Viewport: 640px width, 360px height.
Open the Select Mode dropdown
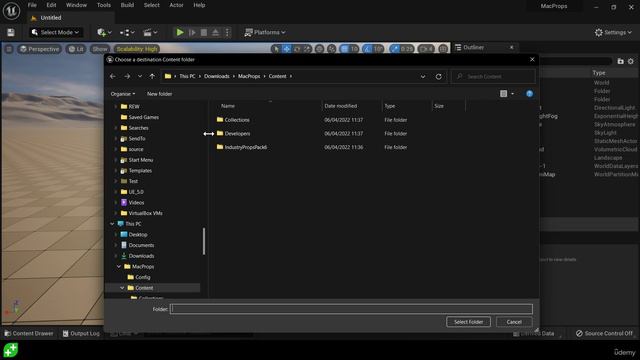[x=55, y=32]
